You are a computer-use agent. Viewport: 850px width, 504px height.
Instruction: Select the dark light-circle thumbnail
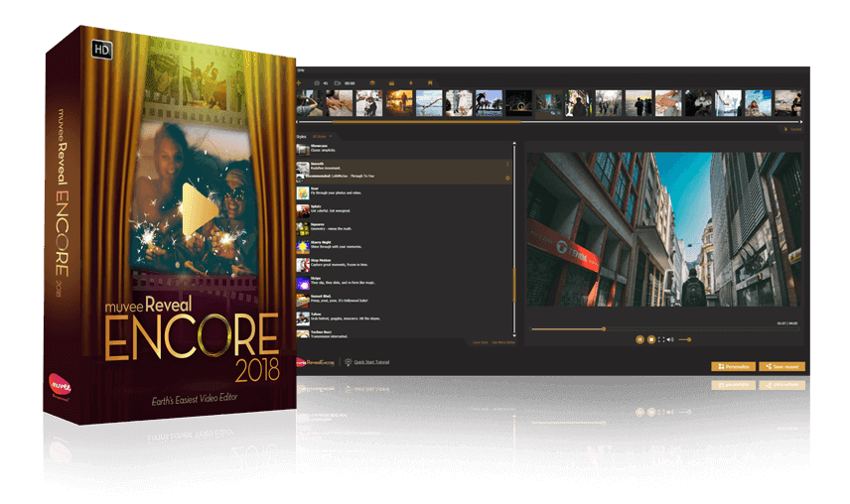point(518,103)
